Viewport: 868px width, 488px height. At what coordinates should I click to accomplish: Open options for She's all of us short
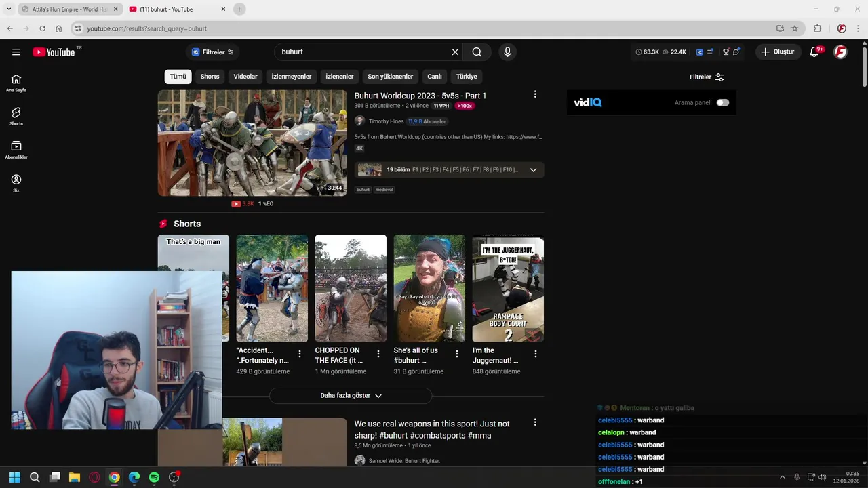(457, 354)
